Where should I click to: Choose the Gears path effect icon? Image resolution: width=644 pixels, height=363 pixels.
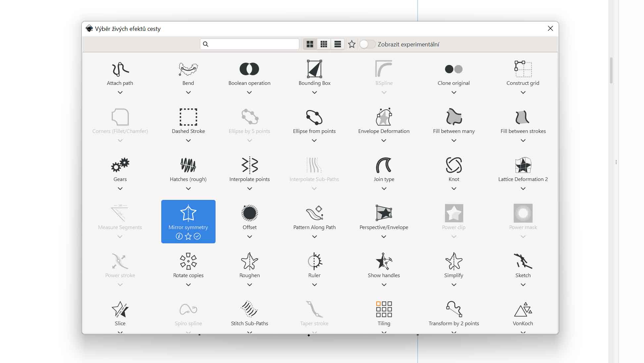point(120,165)
